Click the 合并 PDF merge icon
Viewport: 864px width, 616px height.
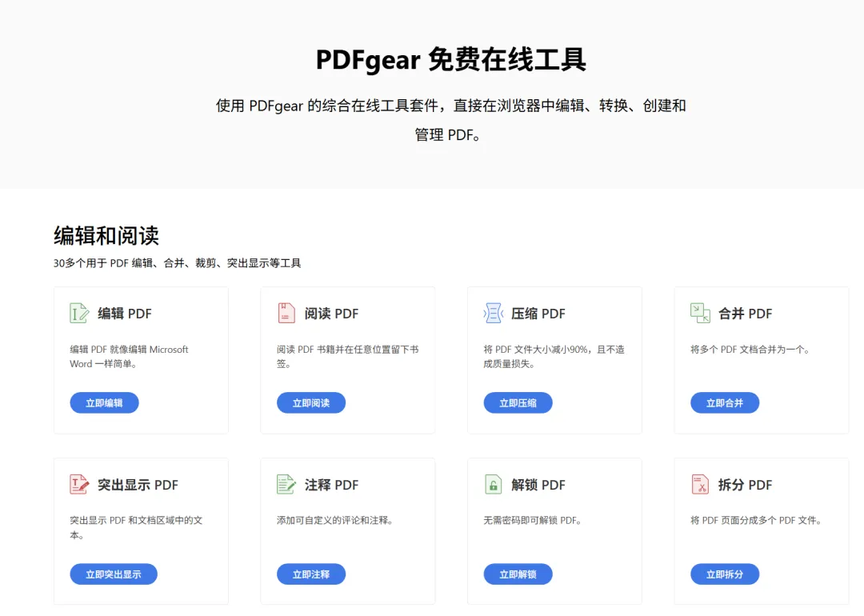(700, 313)
